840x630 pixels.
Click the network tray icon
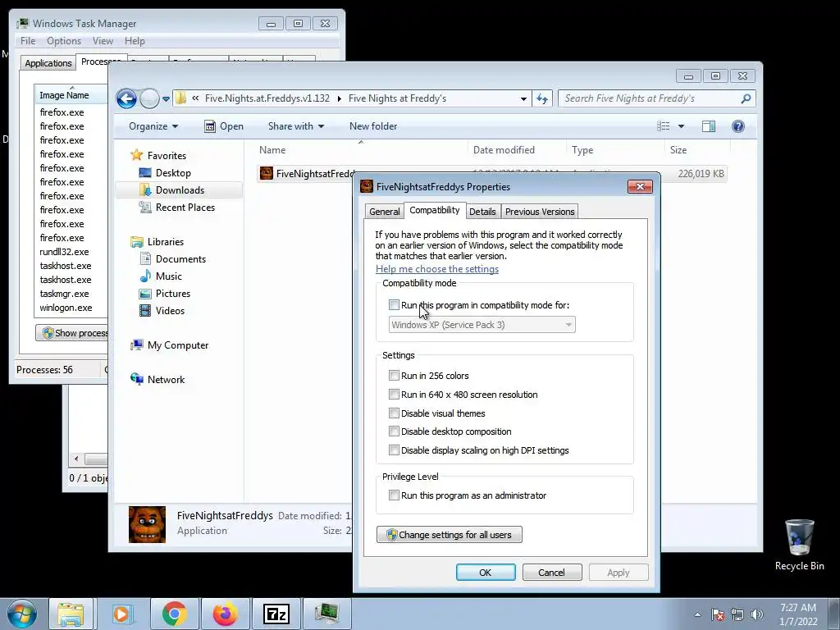[737, 614]
